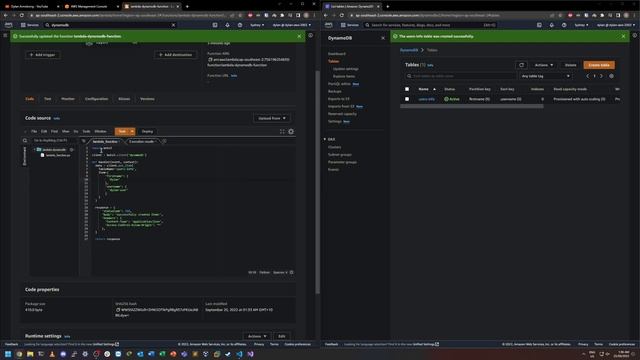Select the users-info table checkbox
The width and height of the screenshot is (640, 360).
(x=407, y=99)
